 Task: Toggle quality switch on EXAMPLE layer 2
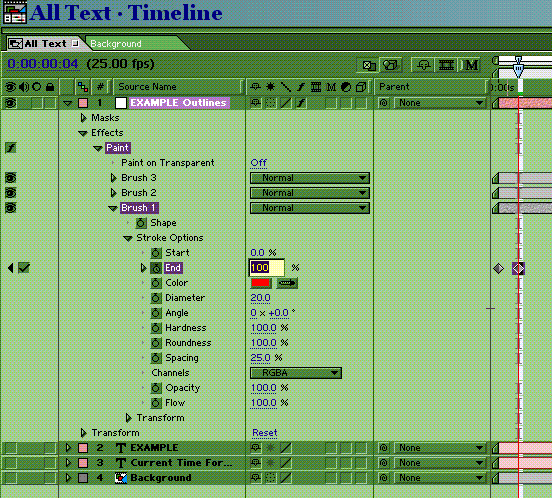286,448
